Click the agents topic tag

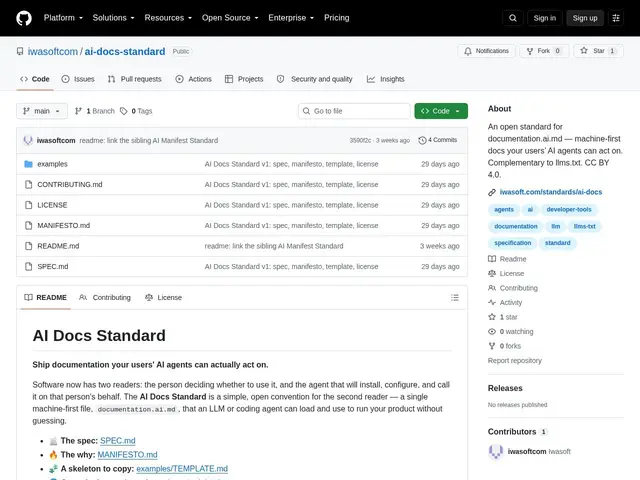504,209
